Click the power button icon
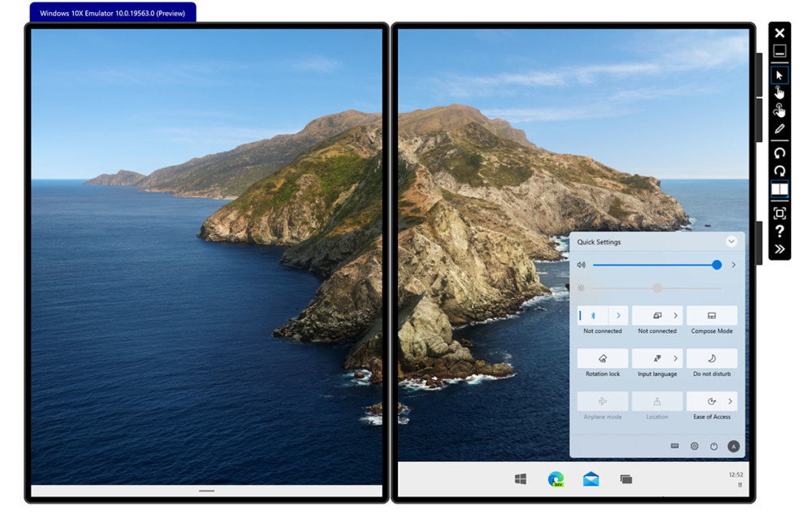The width and height of the screenshot is (812, 514). coord(714,446)
